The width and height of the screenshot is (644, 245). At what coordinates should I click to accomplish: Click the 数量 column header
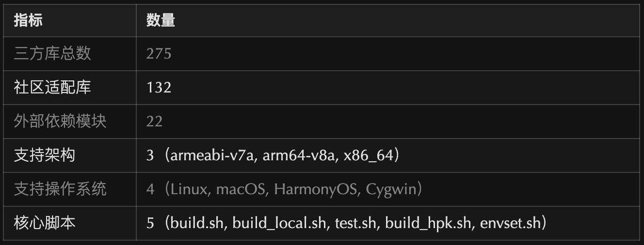[161, 20]
